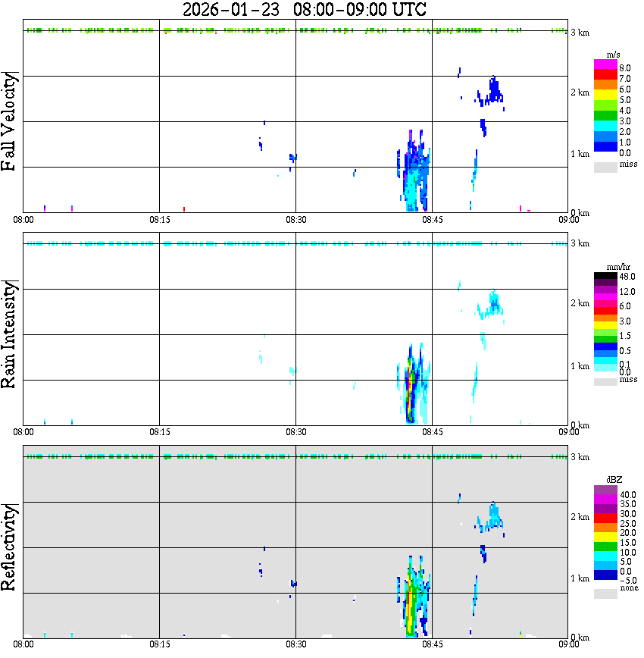
Task: Click the 08:15 label under the Reflectivity plot
Action: coord(160,644)
